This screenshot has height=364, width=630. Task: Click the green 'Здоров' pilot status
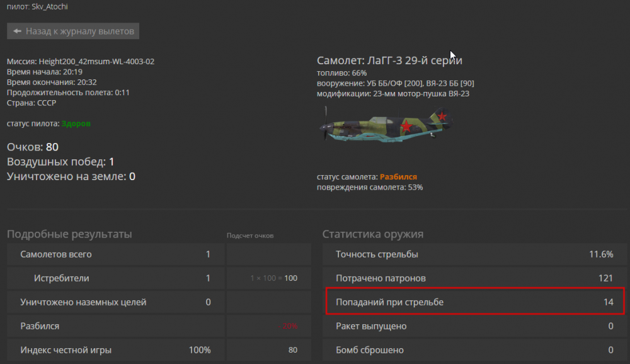pyautogui.click(x=76, y=123)
